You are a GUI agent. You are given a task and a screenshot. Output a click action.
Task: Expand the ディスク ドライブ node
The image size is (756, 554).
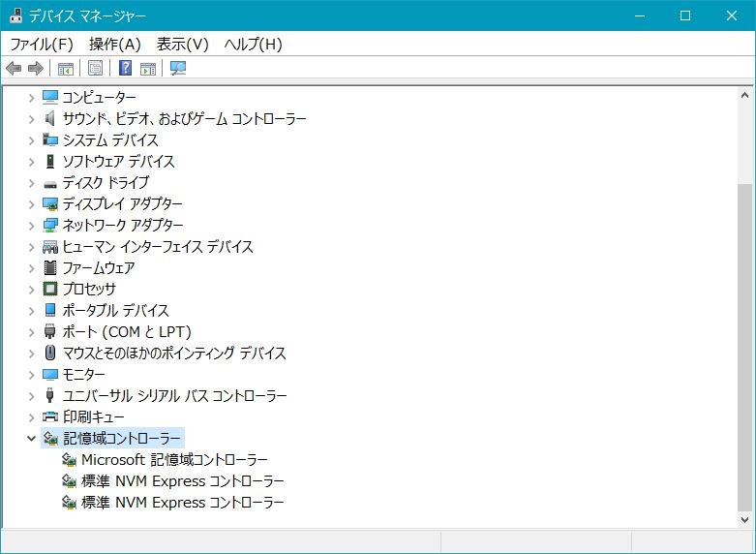click(31, 183)
